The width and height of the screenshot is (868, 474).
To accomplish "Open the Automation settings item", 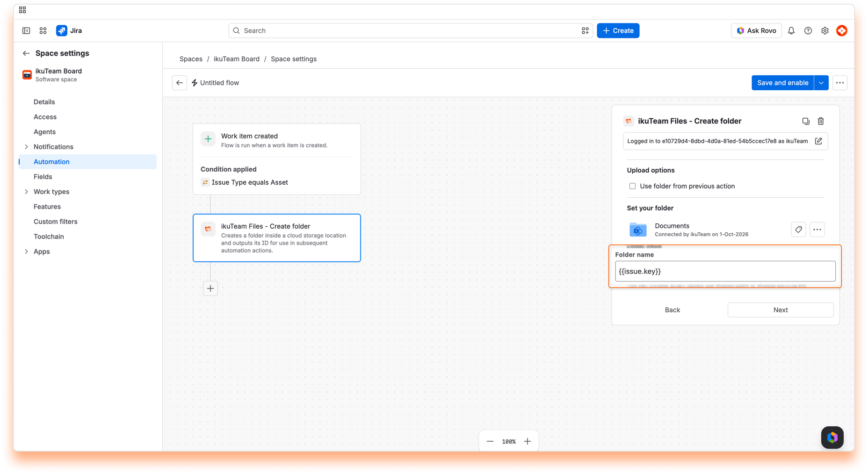I will pyautogui.click(x=88, y=162).
